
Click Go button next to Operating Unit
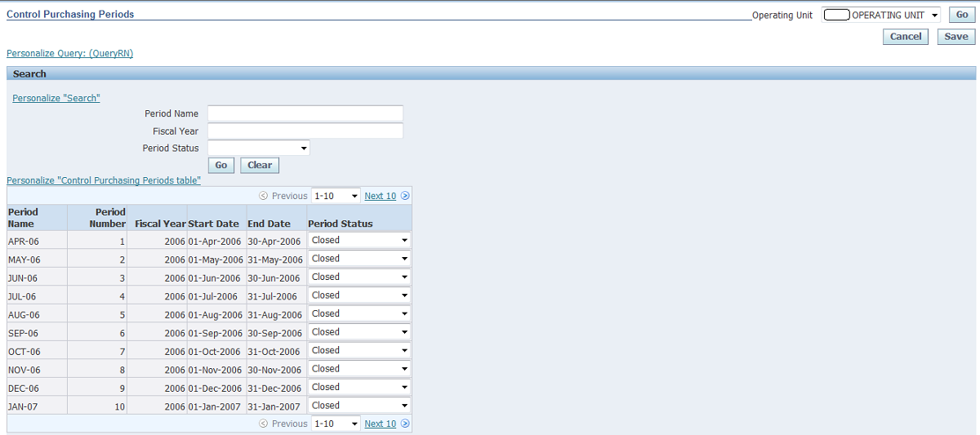(x=962, y=15)
